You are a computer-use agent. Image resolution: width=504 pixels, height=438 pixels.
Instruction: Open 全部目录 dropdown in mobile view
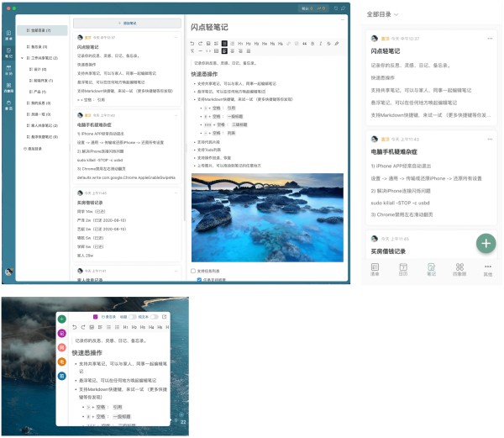coord(382,14)
